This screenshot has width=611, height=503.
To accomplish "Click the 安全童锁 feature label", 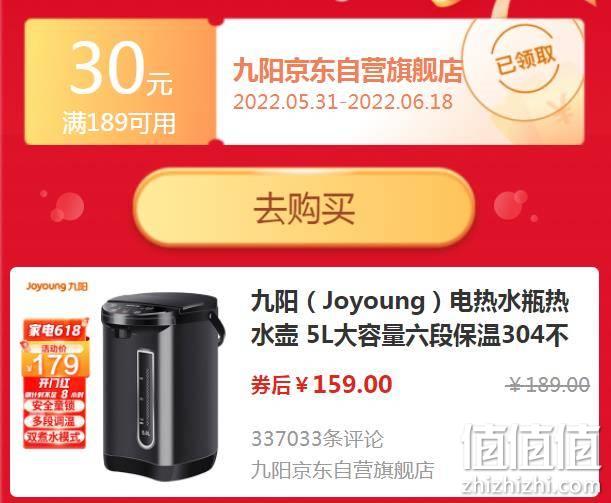I will tap(54, 406).
